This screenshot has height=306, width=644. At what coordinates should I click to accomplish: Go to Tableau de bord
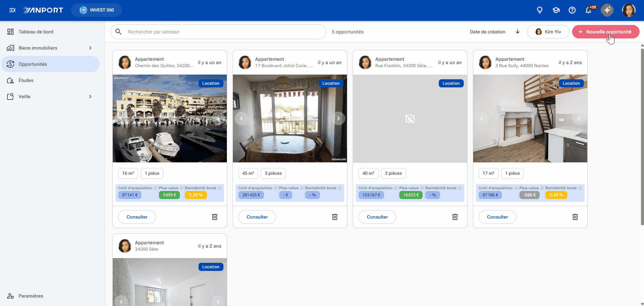51,32
